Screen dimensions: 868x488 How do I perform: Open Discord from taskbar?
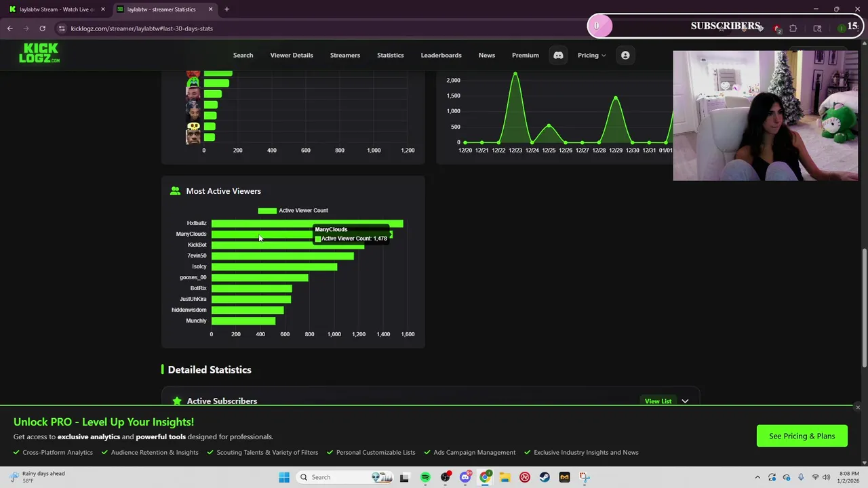465,477
